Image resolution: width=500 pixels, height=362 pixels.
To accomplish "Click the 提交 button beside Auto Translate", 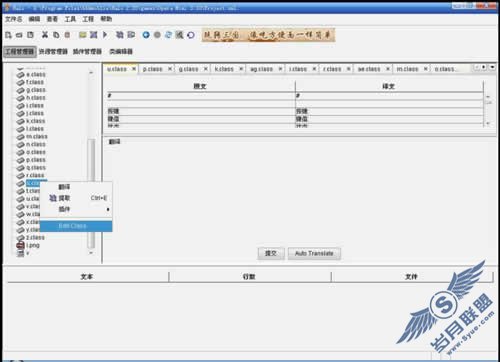I will pyautogui.click(x=271, y=253).
